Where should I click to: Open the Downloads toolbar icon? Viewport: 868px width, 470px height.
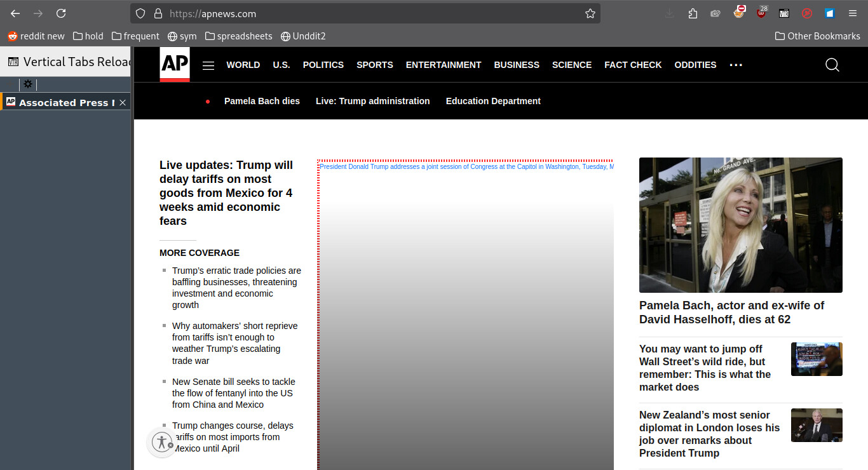click(670, 13)
